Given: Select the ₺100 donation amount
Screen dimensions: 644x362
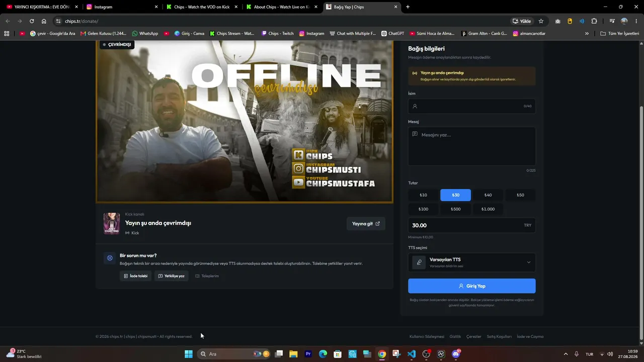Looking at the screenshot, I should (423, 209).
